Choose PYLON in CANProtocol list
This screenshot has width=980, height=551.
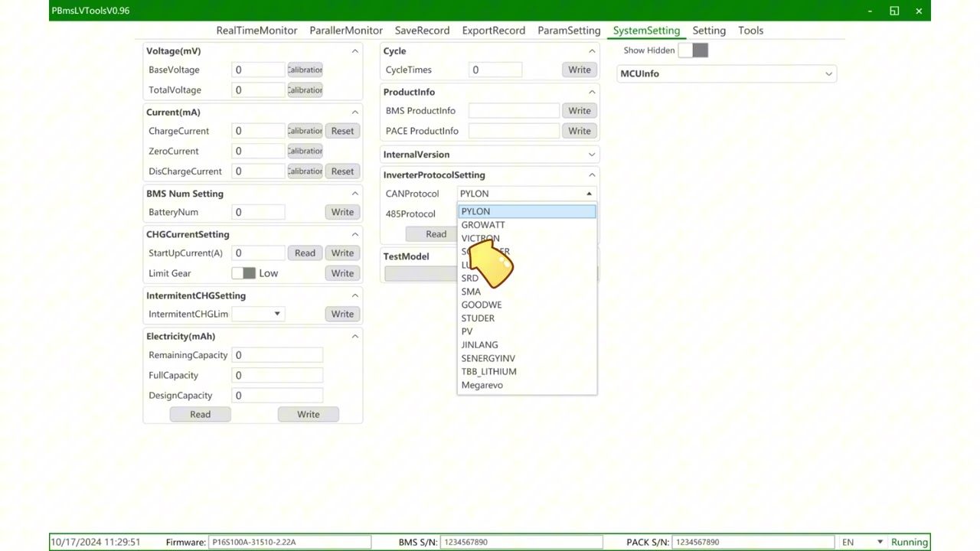click(x=527, y=211)
